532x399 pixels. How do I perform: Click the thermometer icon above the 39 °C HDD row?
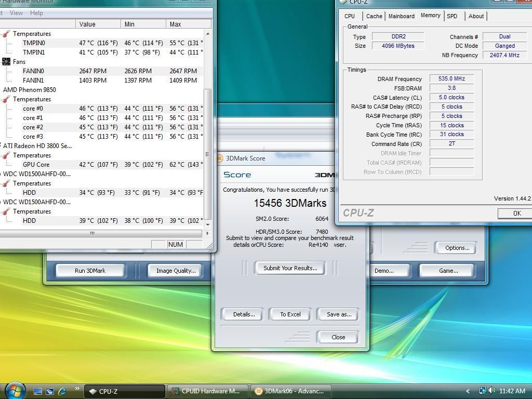[6, 211]
